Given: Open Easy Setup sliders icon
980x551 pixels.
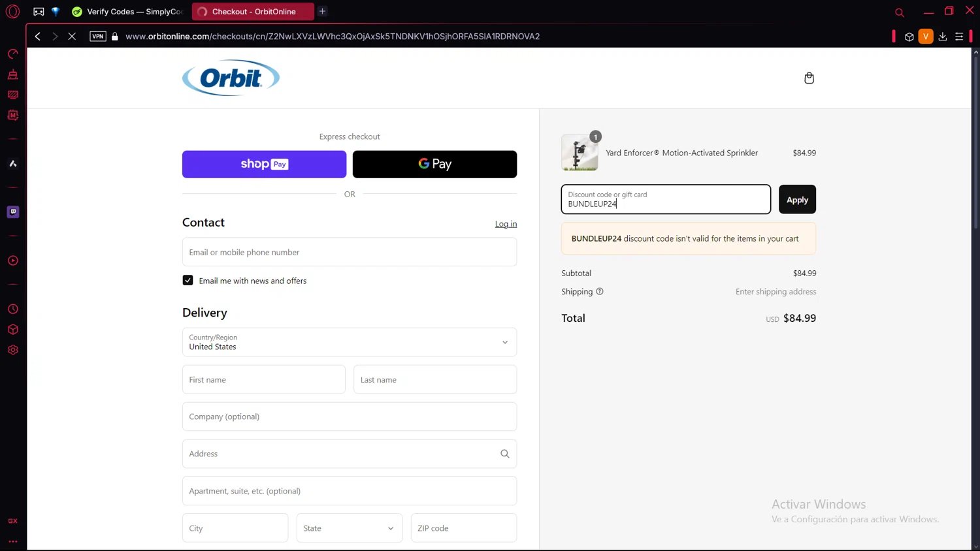Looking at the screenshot, I should click(959, 37).
